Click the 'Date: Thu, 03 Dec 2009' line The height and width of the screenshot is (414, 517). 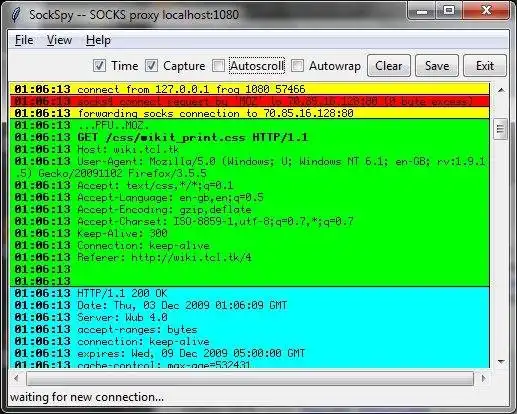point(250,305)
